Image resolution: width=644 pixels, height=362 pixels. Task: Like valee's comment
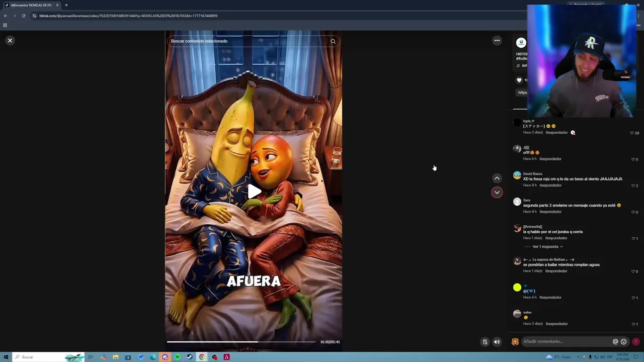pyautogui.click(x=633, y=324)
